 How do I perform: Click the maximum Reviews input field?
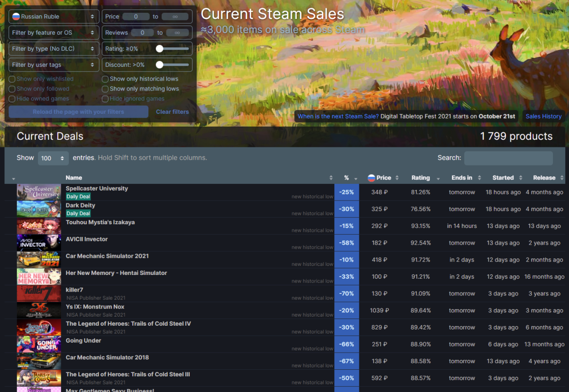tap(177, 33)
